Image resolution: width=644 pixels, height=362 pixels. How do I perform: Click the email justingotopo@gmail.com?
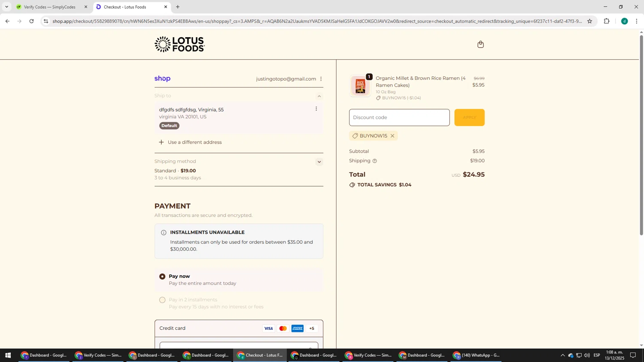click(286, 79)
